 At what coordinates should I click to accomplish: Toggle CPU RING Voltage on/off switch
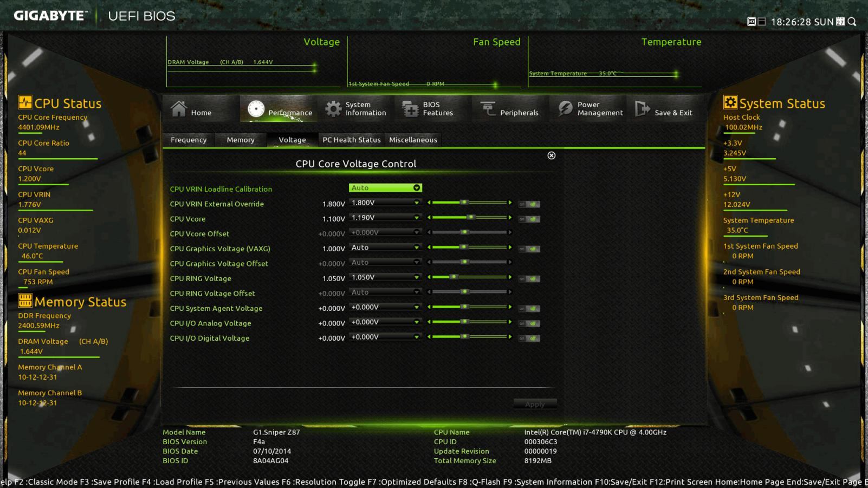tap(529, 279)
